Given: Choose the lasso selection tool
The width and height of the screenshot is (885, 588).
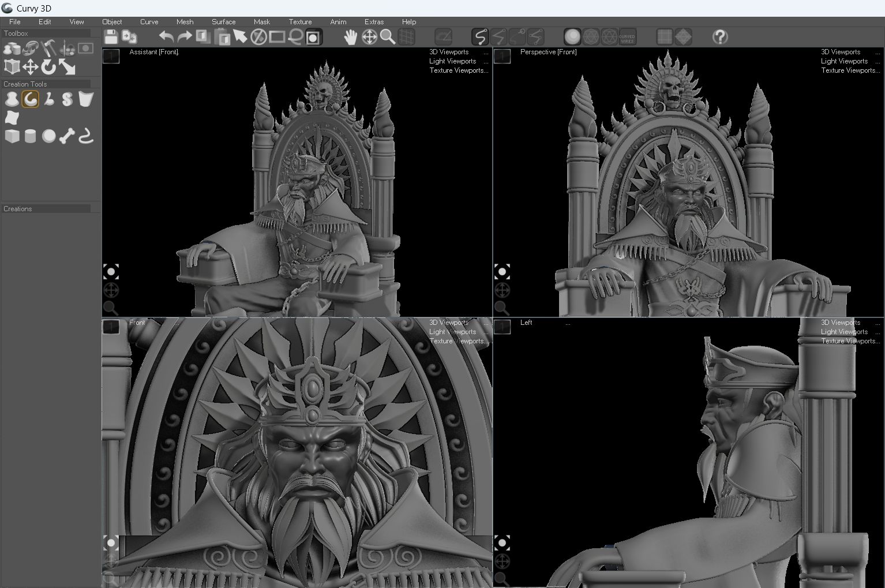Looking at the screenshot, I should click(x=295, y=37).
